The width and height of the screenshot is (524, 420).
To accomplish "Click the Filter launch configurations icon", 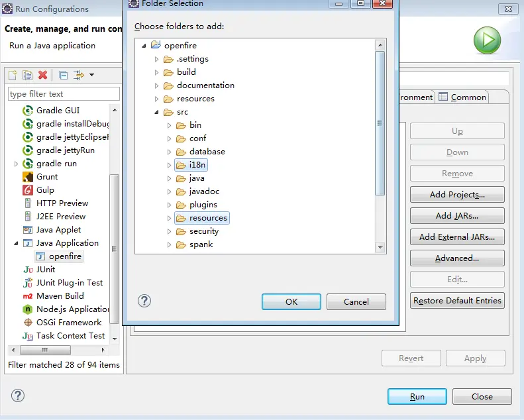I will click(79, 75).
